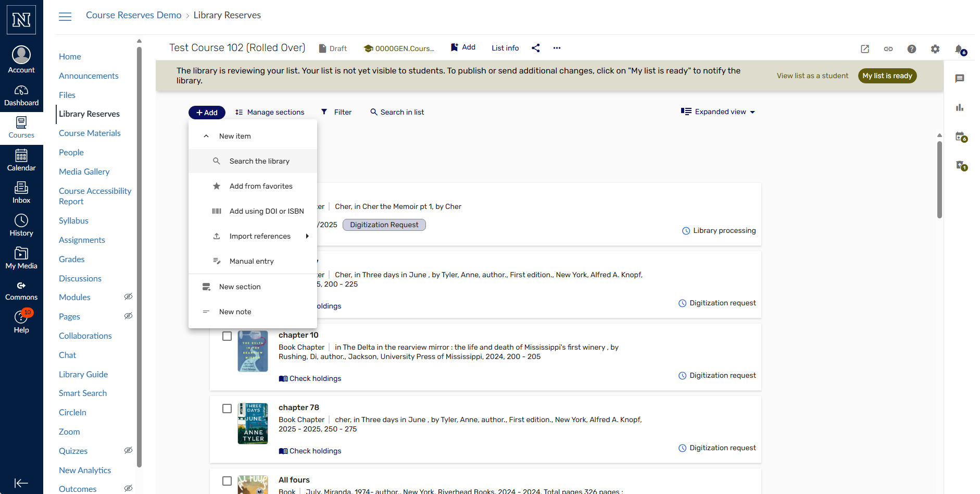Click the permalink chain icon
Viewport: 980px width, 494px height.
pyautogui.click(x=888, y=49)
